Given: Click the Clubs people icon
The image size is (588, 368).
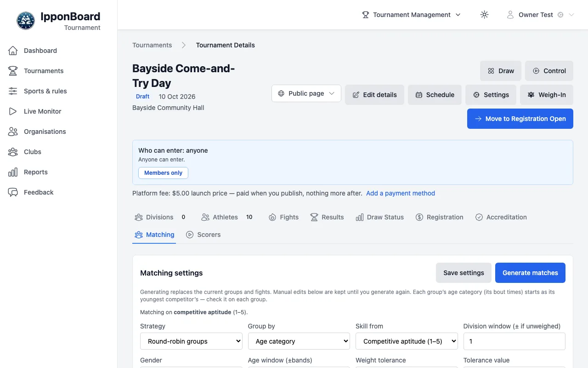Looking at the screenshot, I should (x=13, y=152).
